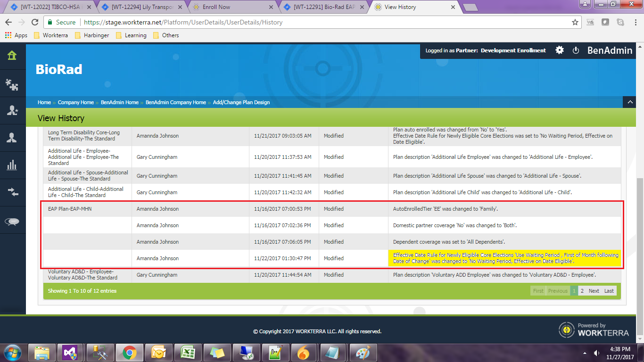This screenshot has width=644, height=362.
Task: Click the First pagination button
Action: coord(538,291)
